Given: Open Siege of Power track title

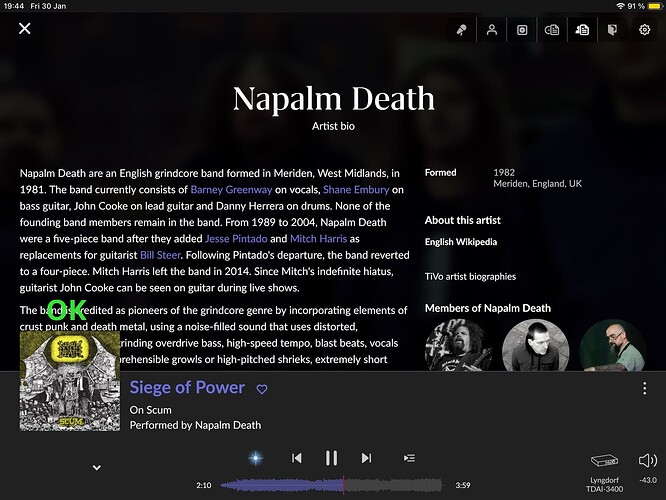Looking at the screenshot, I should coord(187,387).
